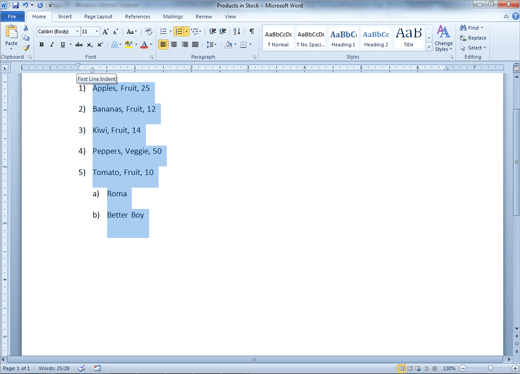
Task: Toggle Subscript formatting
Action: tap(89, 45)
